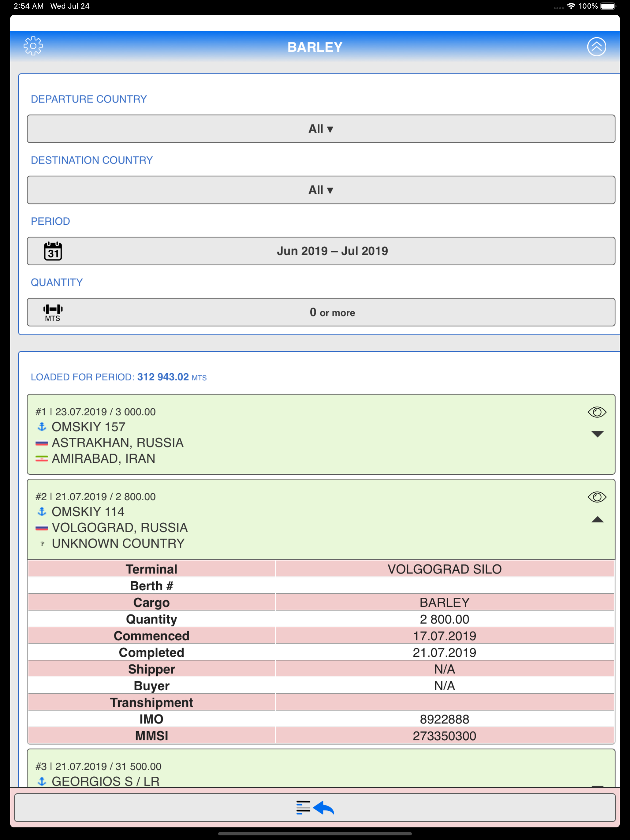Viewport: 630px width, 840px height.
Task: Click the BARLEY header title
Action: 315,47
